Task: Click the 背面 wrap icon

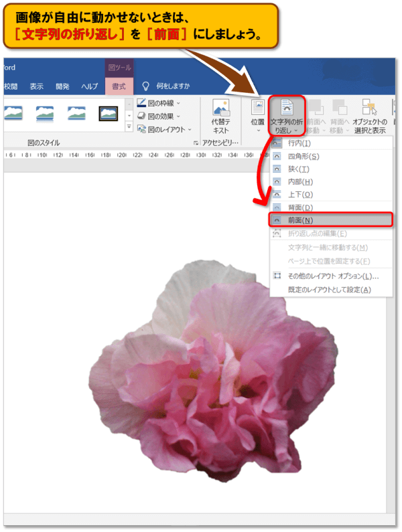Action: tap(277, 207)
